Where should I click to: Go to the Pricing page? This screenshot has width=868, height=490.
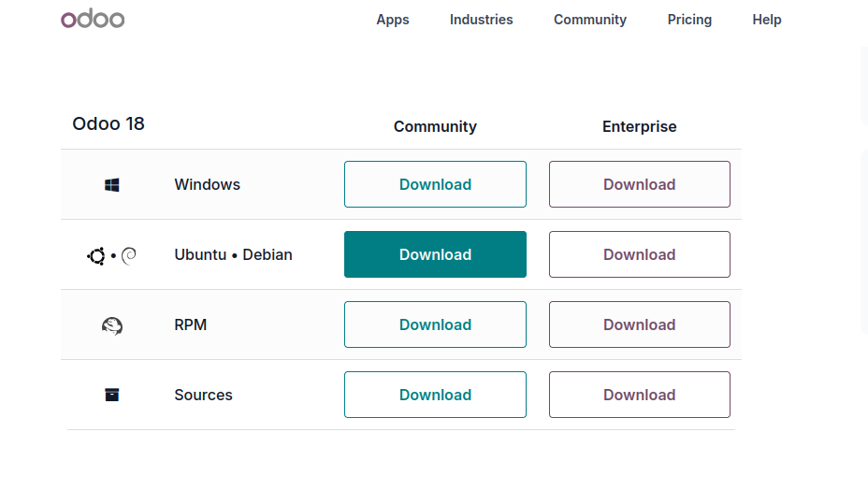[689, 20]
